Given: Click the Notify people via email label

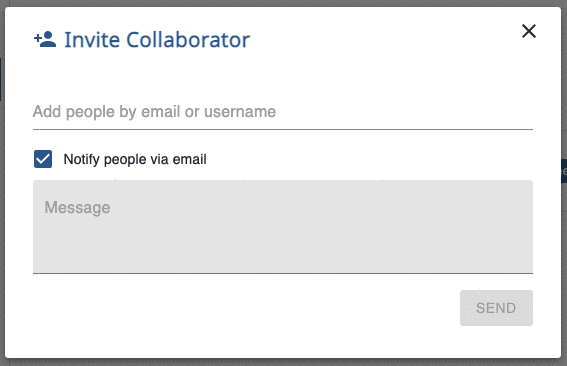Looking at the screenshot, I should point(135,159).
